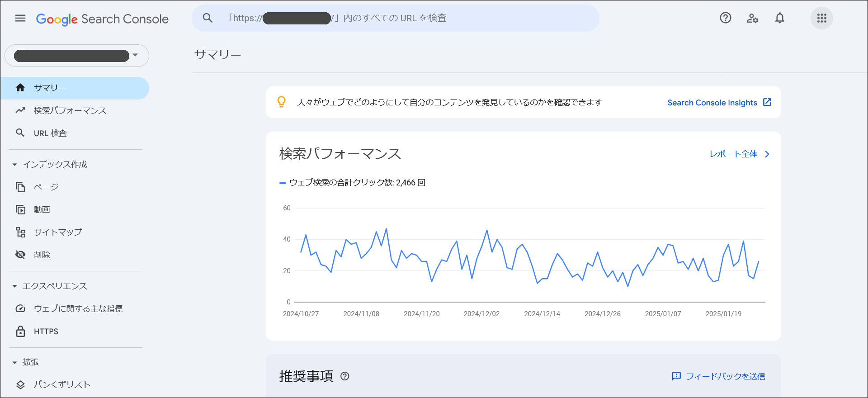Click the Google Search Console logo
This screenshot has height=398, width=868.
click(x=102, y=19)
